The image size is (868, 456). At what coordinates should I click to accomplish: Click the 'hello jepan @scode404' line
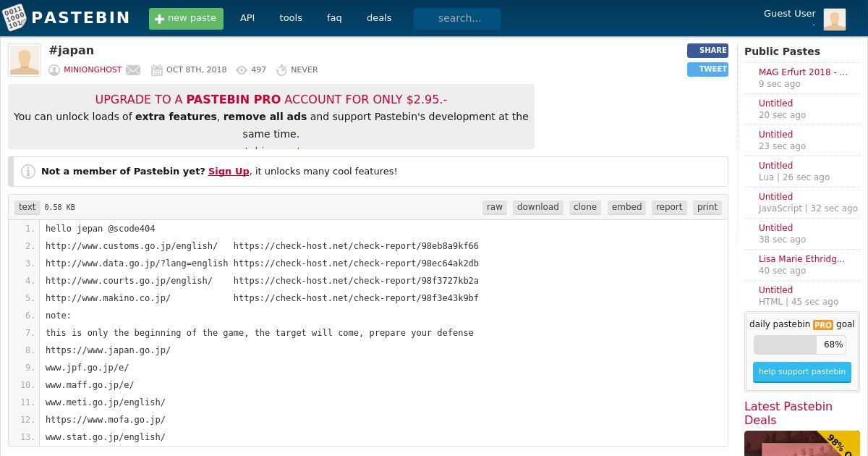point(101,229)
